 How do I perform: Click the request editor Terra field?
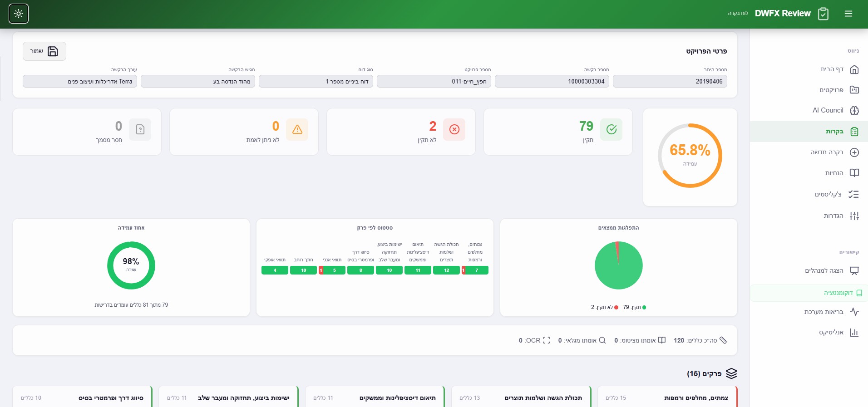(80, 81)
